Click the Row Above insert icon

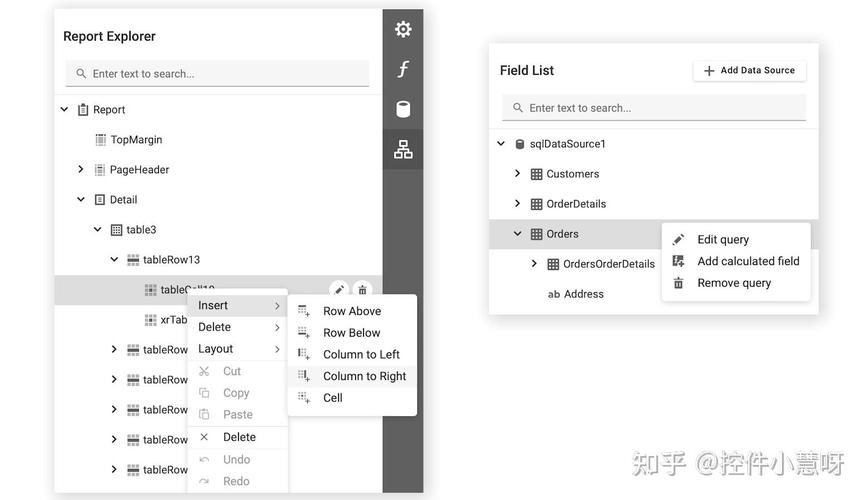click(x=304, y=311)
